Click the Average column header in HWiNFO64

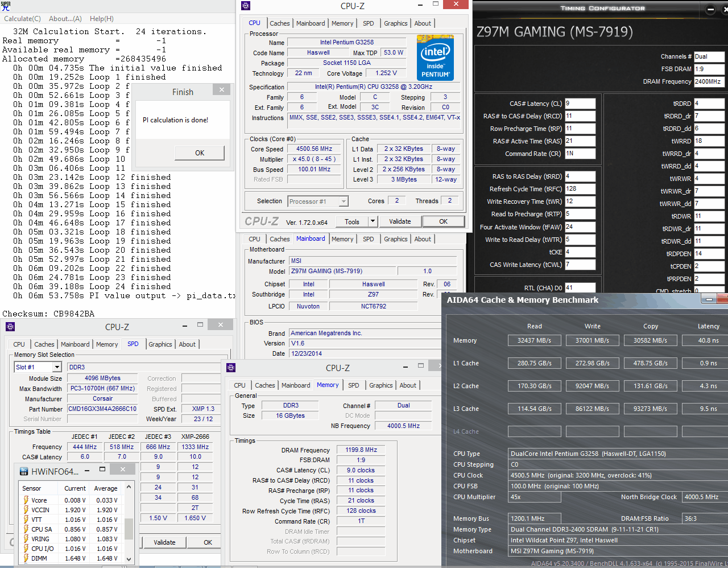tap(106, 488)
